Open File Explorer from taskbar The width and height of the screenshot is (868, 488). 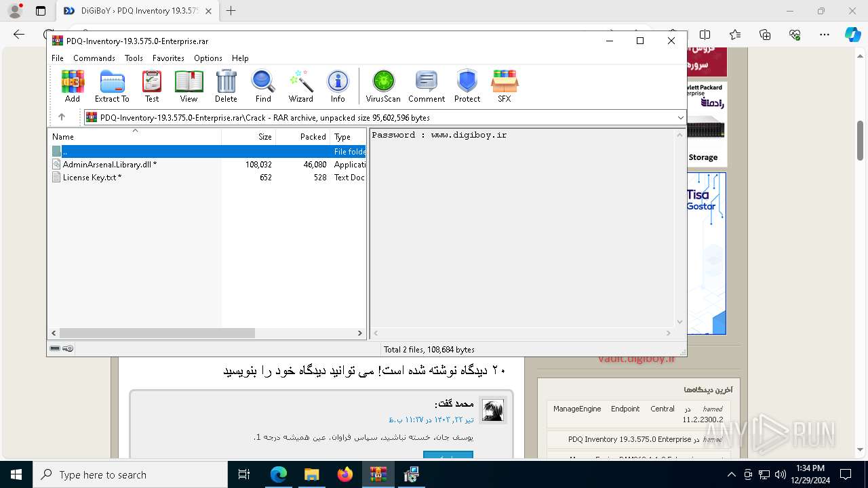311,474
